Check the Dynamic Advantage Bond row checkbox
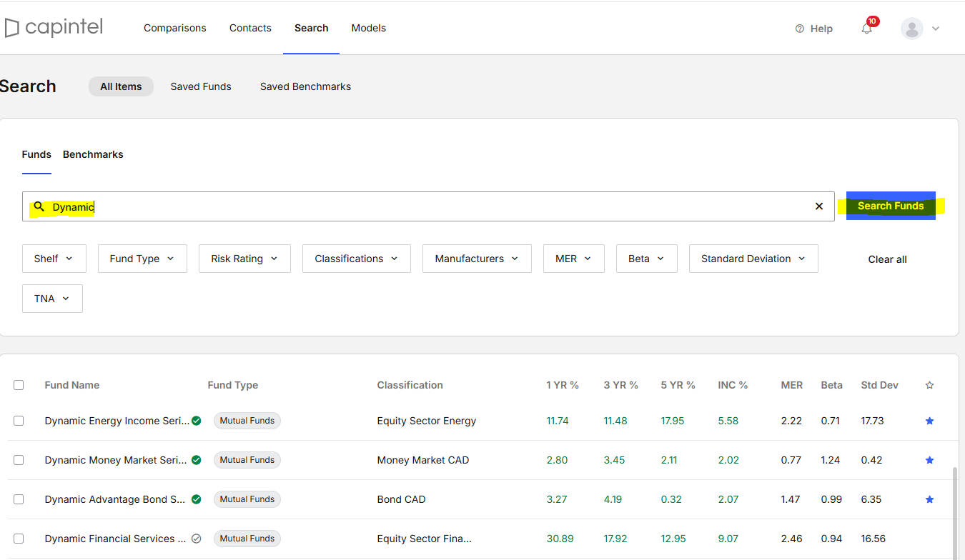Screen dimensions: 965x560 [19, 499]
